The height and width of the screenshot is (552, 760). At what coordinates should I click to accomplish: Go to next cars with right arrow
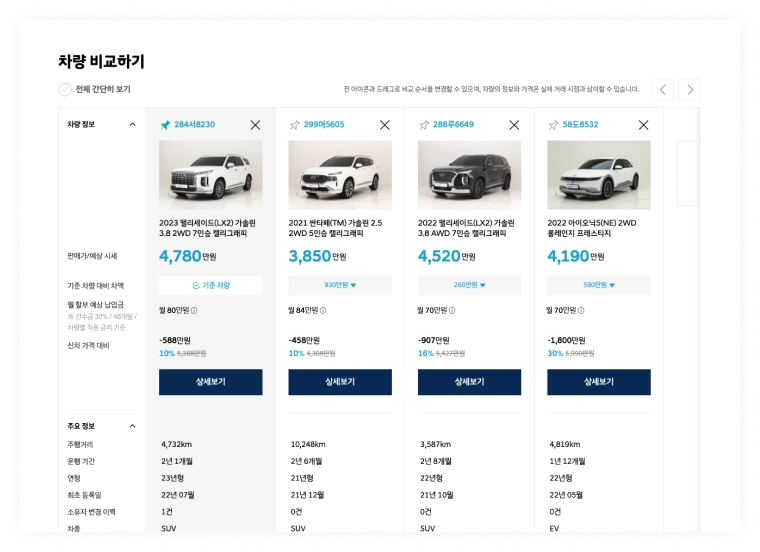coord(690,90)
